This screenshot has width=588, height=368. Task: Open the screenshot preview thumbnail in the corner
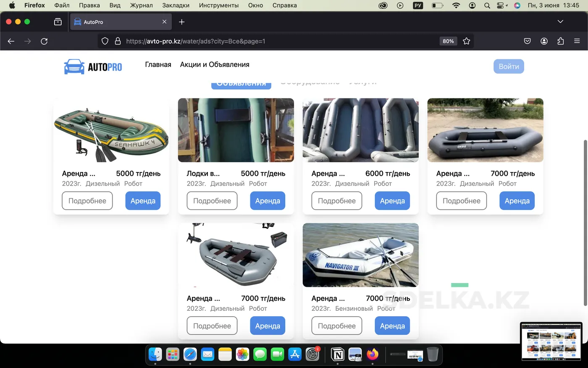(551, 342)
